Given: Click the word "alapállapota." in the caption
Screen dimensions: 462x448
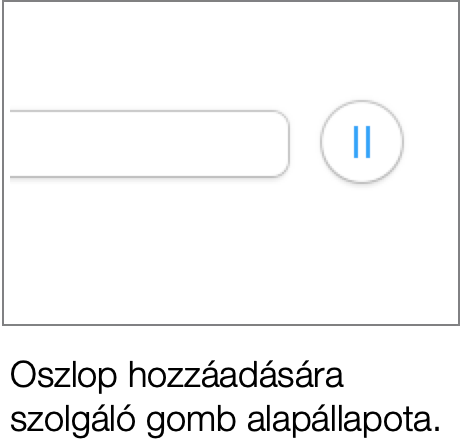Looking at the screenshot, I should tap(344, 420).
